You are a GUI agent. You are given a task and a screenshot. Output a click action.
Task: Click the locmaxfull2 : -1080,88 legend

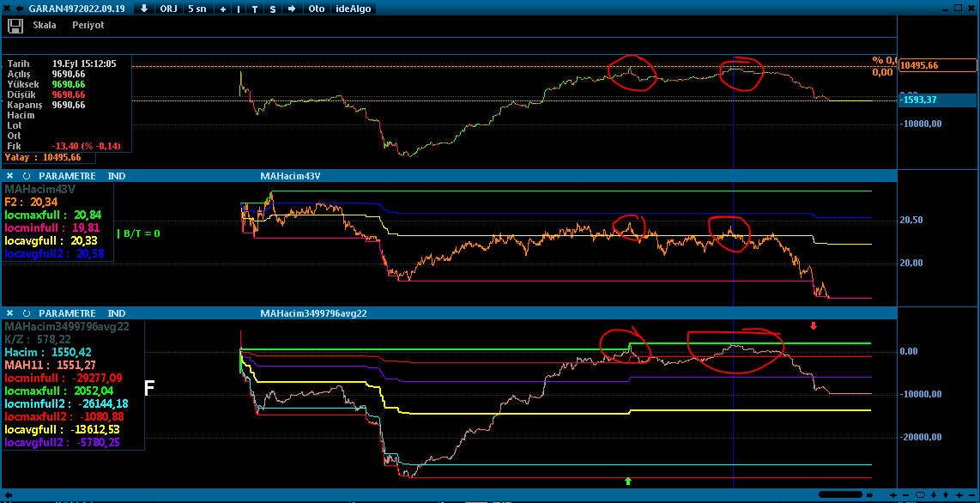pos(63,417)
